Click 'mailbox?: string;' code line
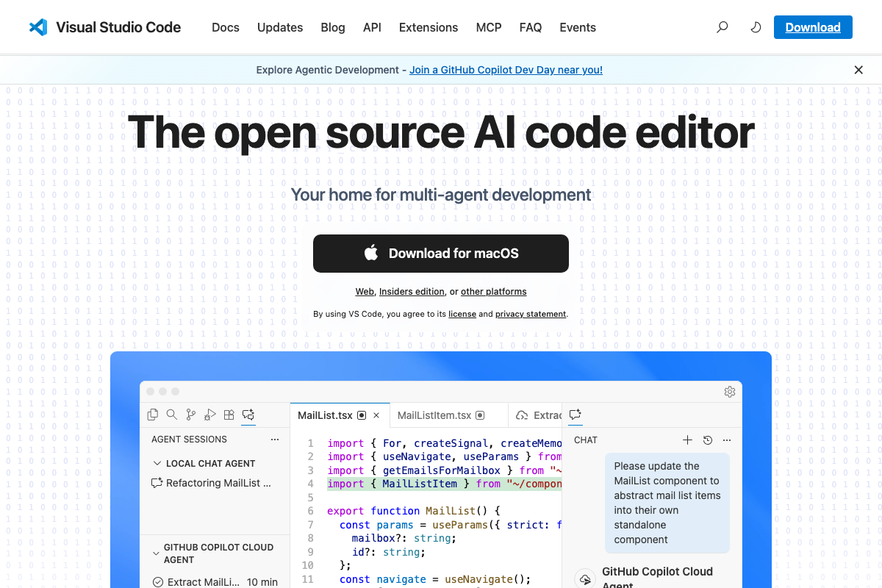 click(404, 538)
